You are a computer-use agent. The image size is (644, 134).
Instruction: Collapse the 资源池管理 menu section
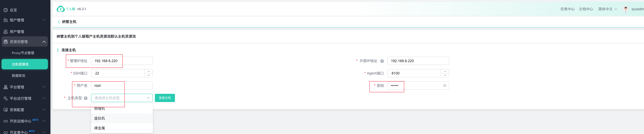[x=44, y=42]
